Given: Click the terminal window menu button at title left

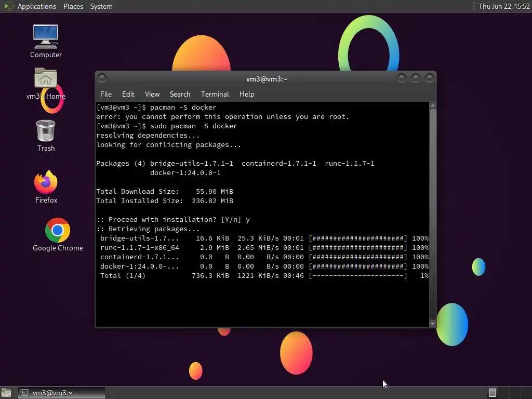Looking at the screenshot, I should (102, 78).
